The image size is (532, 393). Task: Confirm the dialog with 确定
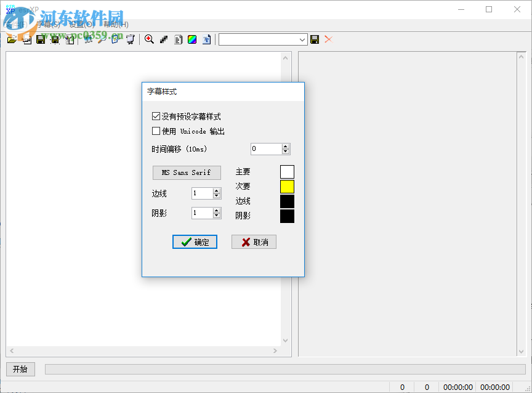pos(195,241)
